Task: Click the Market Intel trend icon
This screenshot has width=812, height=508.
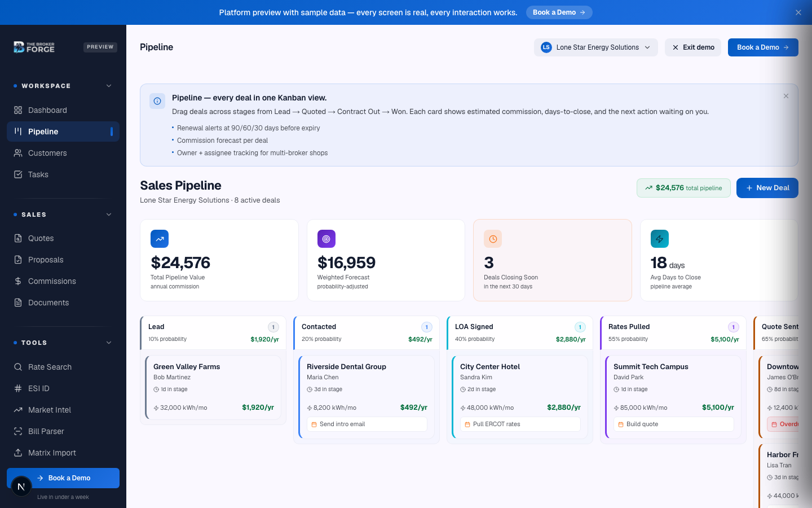Action: 18,410
